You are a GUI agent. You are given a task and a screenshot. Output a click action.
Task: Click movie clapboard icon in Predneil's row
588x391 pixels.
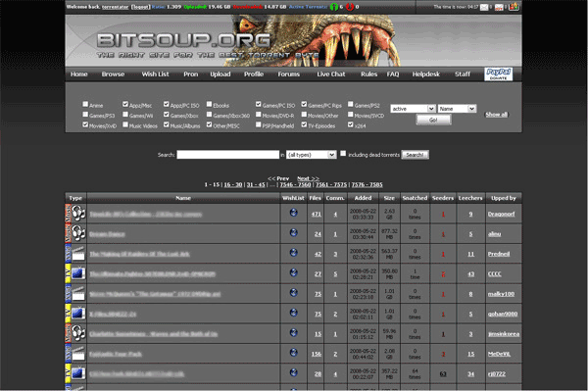pyautogui.click(x=78, y=254)
